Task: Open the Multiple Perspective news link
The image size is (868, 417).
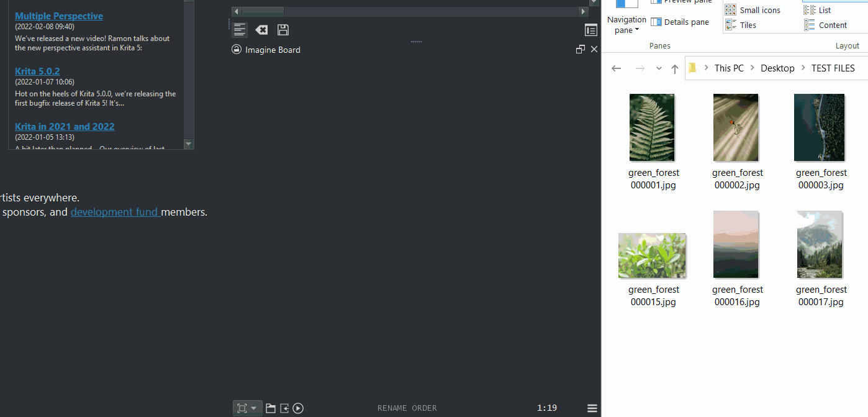Action: (x=59, y=16)
